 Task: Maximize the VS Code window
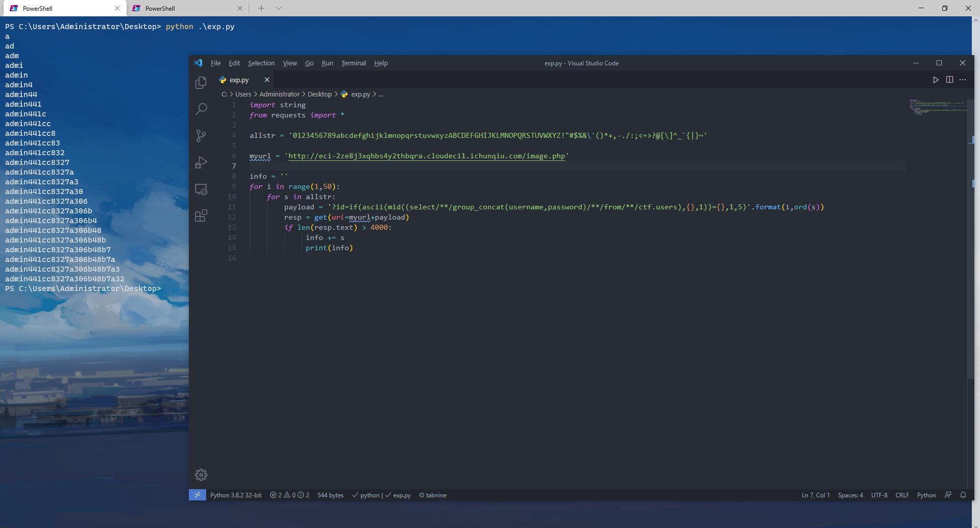[x=939, y=63]
